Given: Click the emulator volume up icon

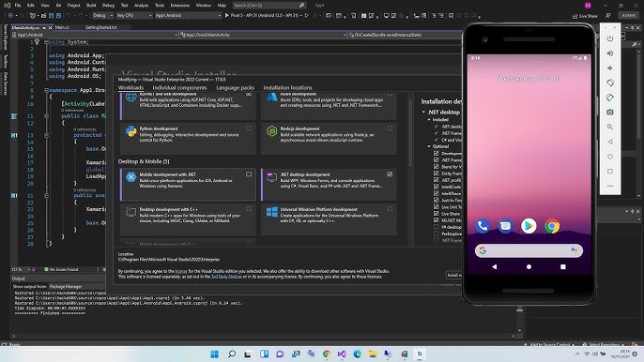Looking at the screenshot, I should pyautogui.click(x=610, y=53).
